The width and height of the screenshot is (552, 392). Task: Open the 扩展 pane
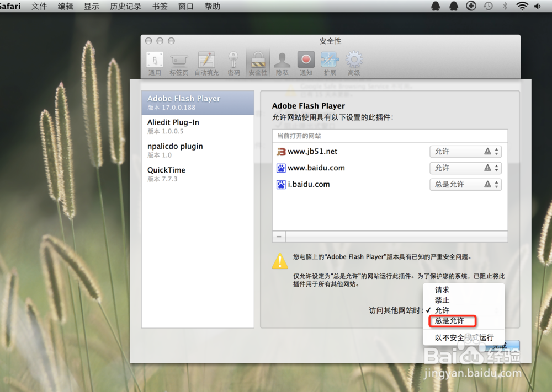330,62
